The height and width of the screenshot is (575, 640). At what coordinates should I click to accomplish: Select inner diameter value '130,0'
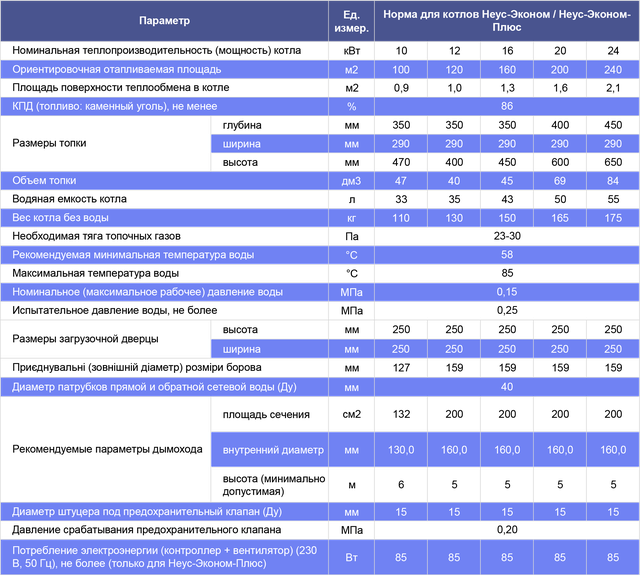401,450
